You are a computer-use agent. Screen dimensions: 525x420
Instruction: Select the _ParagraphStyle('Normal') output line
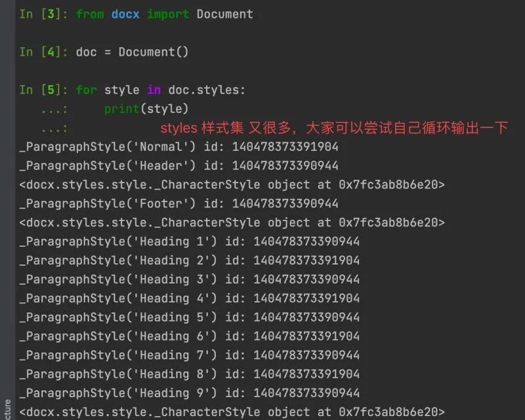coord(178,147)
